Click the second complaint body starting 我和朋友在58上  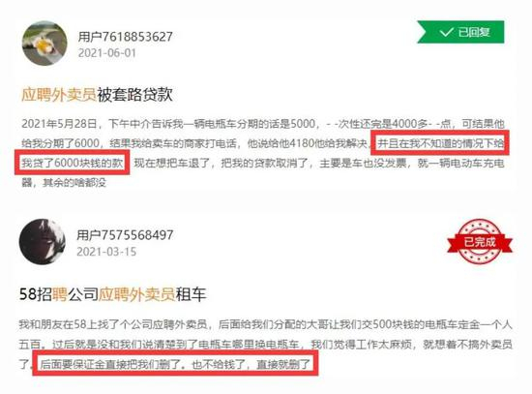(265, 345)
